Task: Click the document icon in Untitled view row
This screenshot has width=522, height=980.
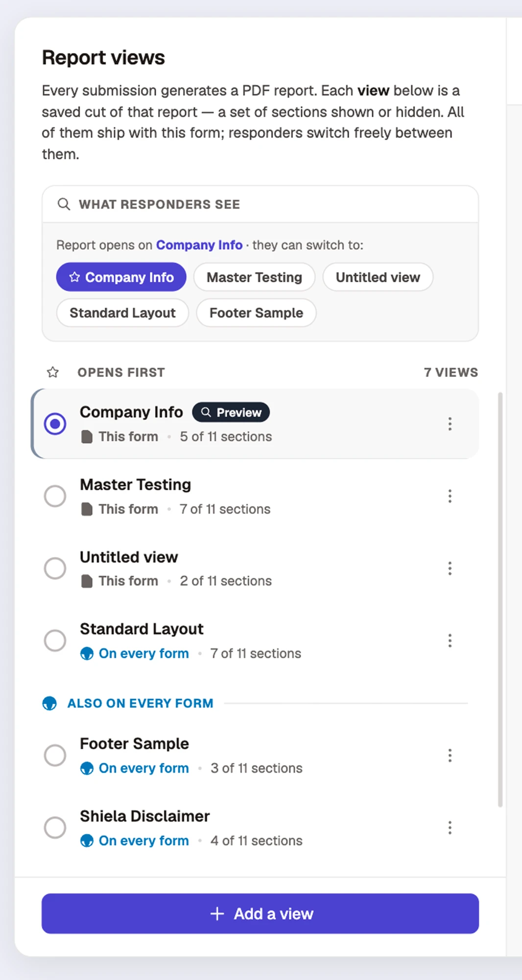Action: click(x=87, y=581)
